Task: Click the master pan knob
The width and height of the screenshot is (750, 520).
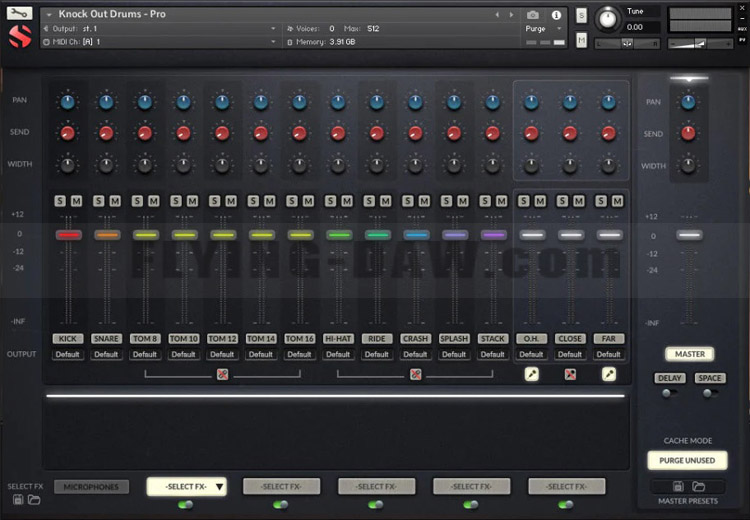Action: click(688, 102)
